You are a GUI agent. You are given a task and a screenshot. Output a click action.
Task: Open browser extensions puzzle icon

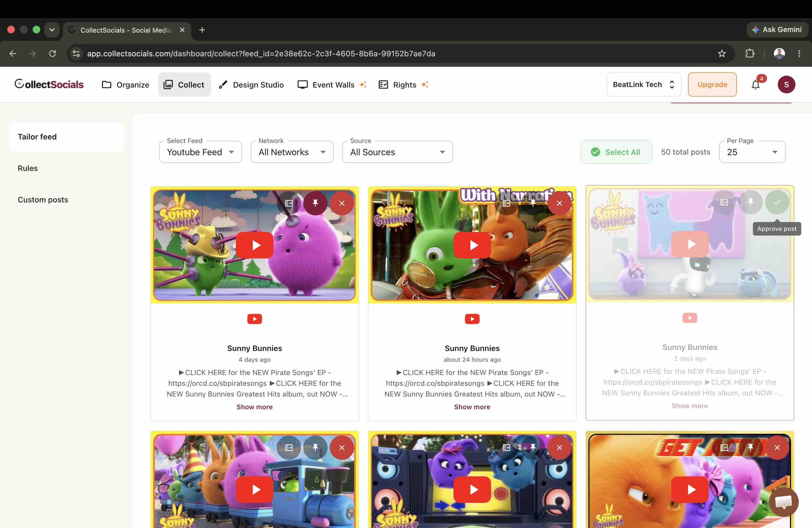(x=750, y=54)
